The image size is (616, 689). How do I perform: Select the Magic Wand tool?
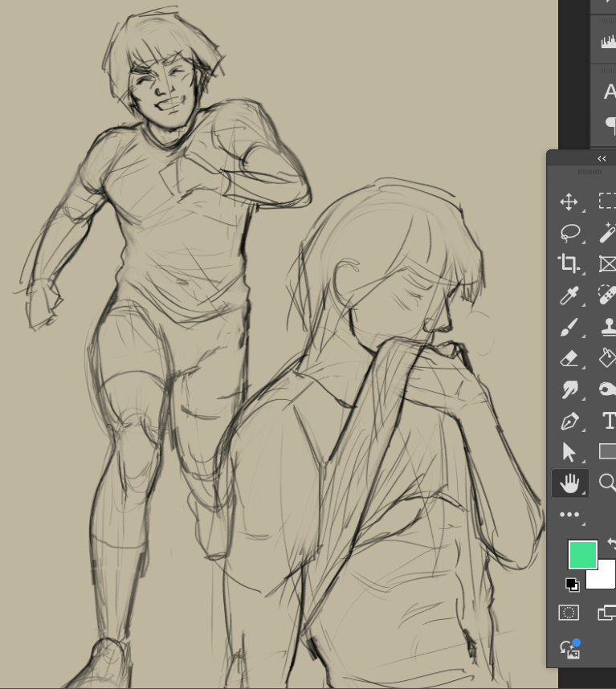pyautogui.click(x=608, y=233)
